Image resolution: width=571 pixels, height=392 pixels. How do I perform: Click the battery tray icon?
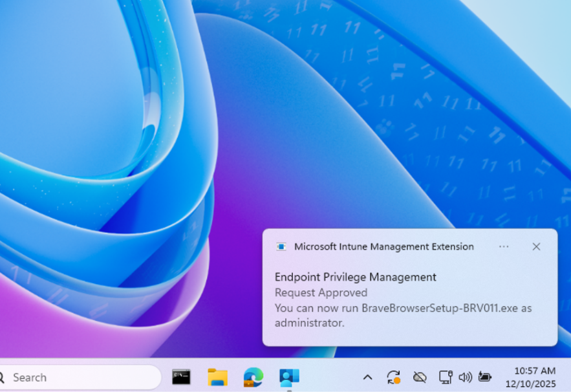pos(485,377)
